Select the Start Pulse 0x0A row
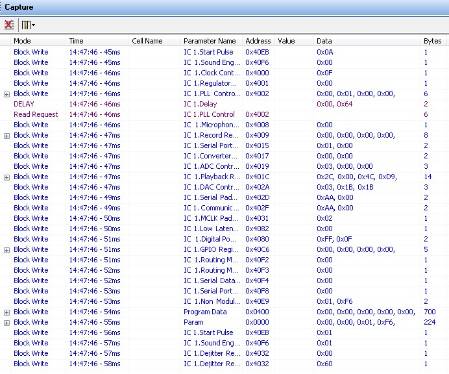This screenshot has height=374, width=449. pos(224,52)
